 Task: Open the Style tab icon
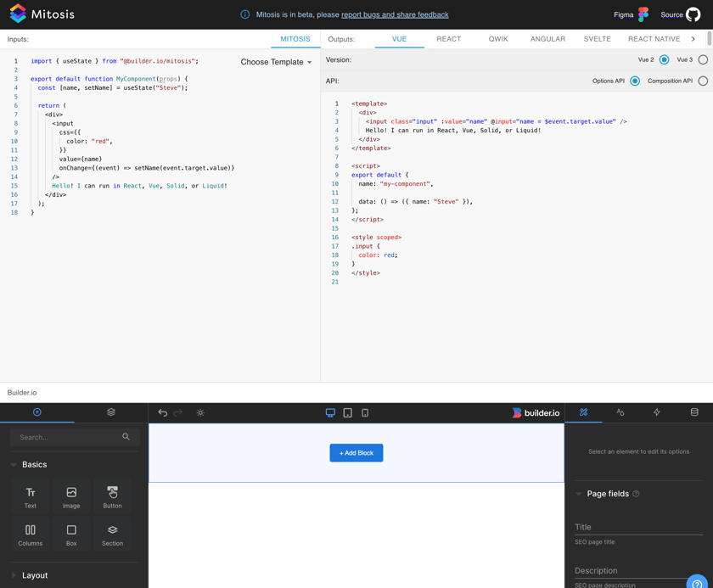(x=620, y=412)
